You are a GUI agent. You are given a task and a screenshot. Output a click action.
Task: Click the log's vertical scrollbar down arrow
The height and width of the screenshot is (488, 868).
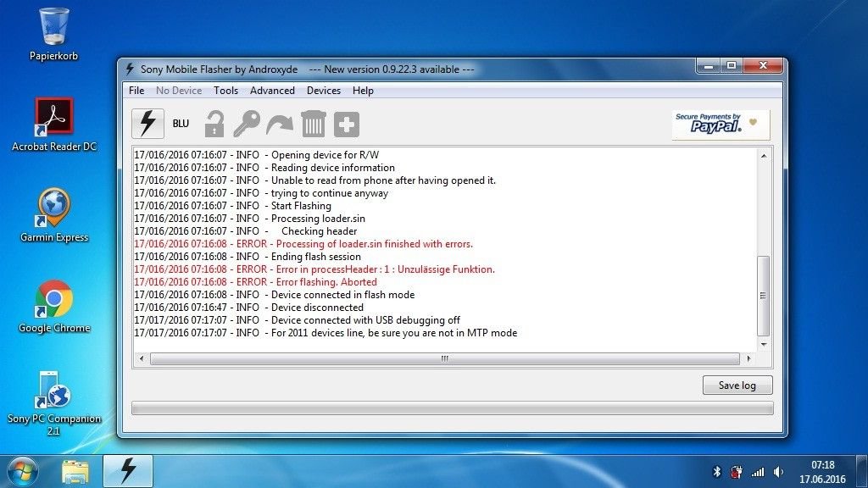point(764,345)
